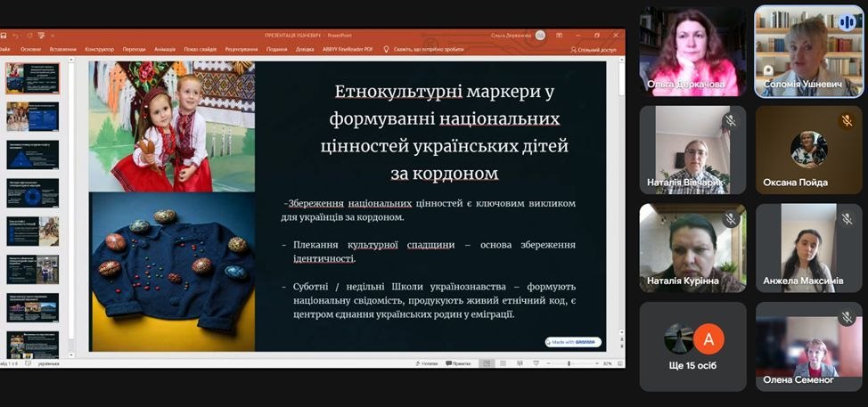868x407 pixels.
Task: Click the Спільний доступ share button
Action: (594, 50)
